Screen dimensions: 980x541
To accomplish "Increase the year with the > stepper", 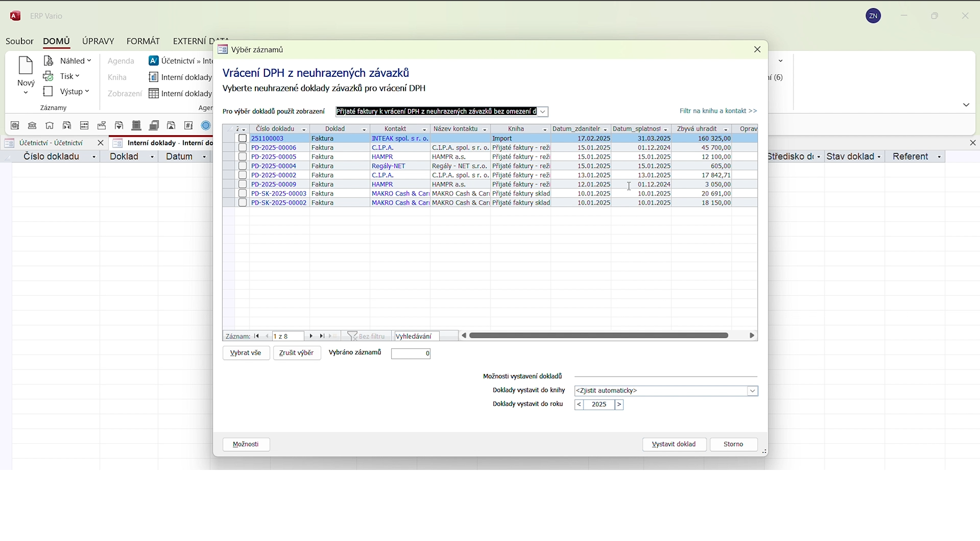I will (x=619, y=405).
